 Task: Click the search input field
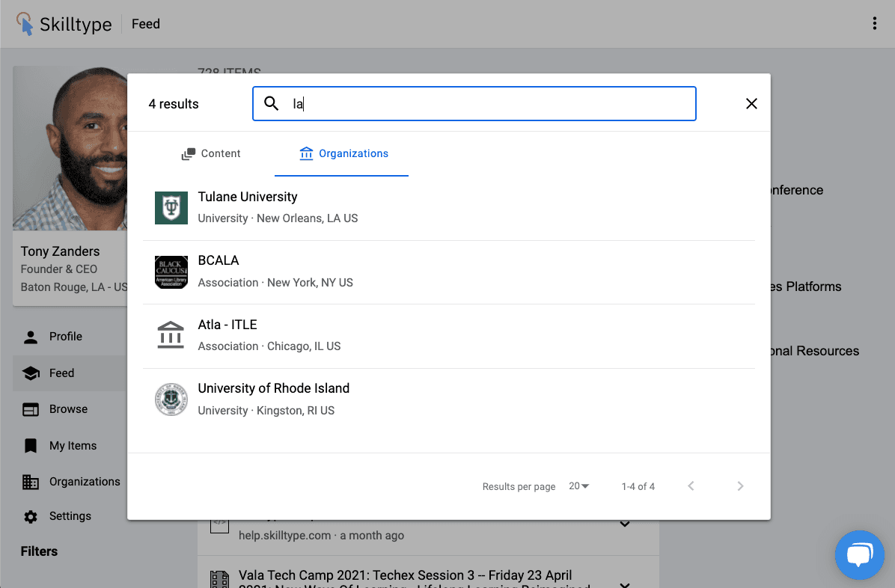click(474, 103)
